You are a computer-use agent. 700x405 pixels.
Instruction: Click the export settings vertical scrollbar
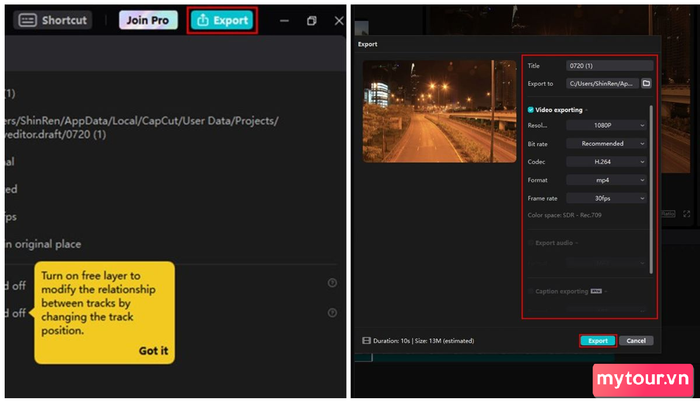click(x=652, y=180)
